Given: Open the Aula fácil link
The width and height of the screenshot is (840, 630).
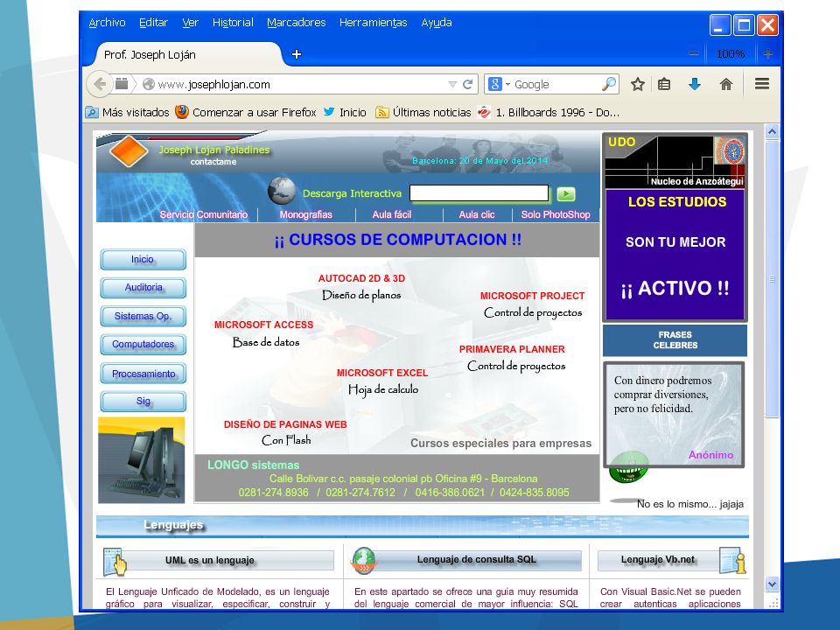Looking at the screenshot, I should coord(392,215).
